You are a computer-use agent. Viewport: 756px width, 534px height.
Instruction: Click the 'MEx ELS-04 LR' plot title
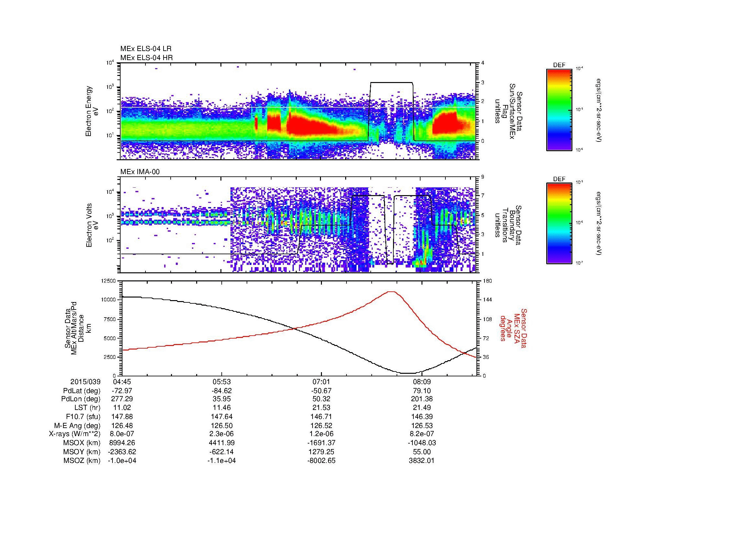tap(146, 49)
